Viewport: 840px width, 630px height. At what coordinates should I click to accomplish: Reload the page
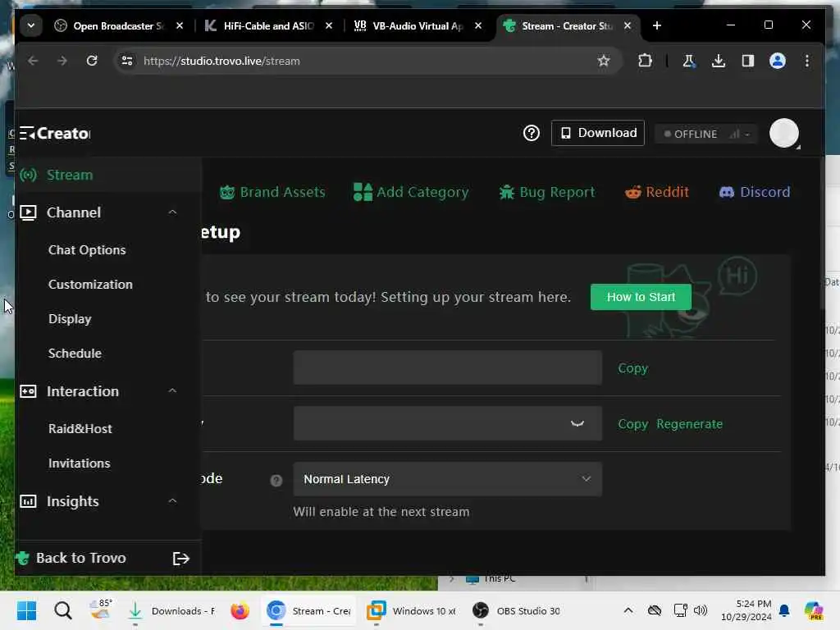click(92, 61)
